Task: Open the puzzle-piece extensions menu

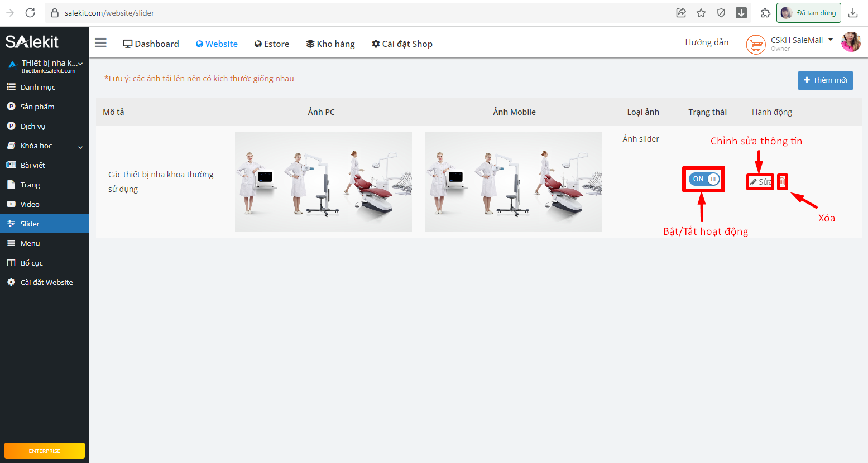Action: pos(765,13)
